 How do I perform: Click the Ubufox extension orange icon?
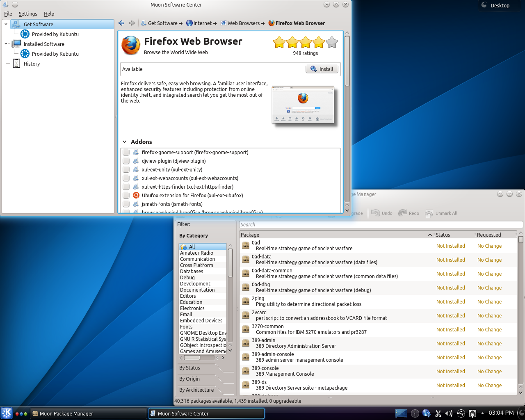coord(136,195)
